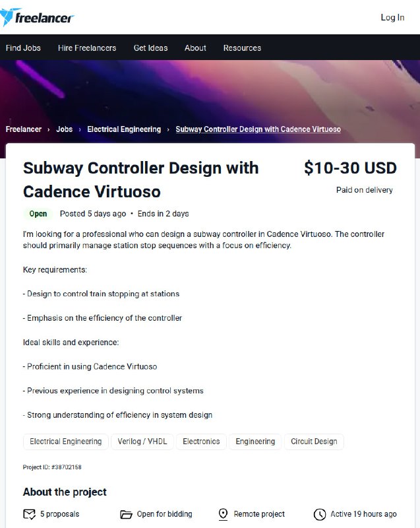Open Electrical Engineering breadcrumb link

(x=124, y=129)
